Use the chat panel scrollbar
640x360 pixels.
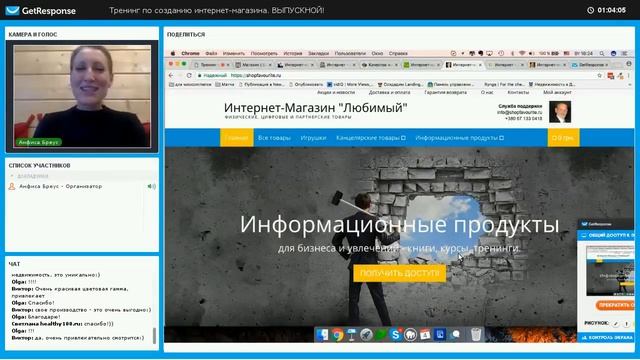point(154,336)
